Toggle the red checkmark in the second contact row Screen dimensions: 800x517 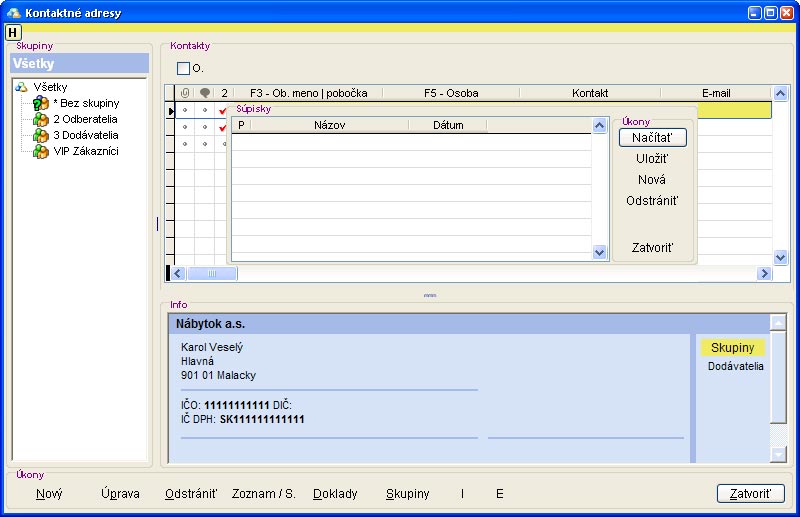click(x=223, y=127)
